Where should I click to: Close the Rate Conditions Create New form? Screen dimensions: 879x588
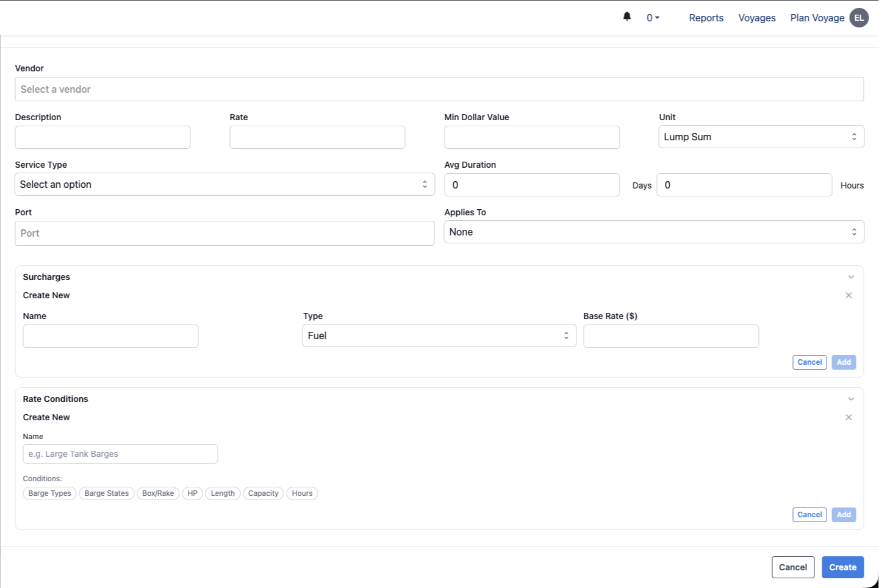(x=849, y=417)
